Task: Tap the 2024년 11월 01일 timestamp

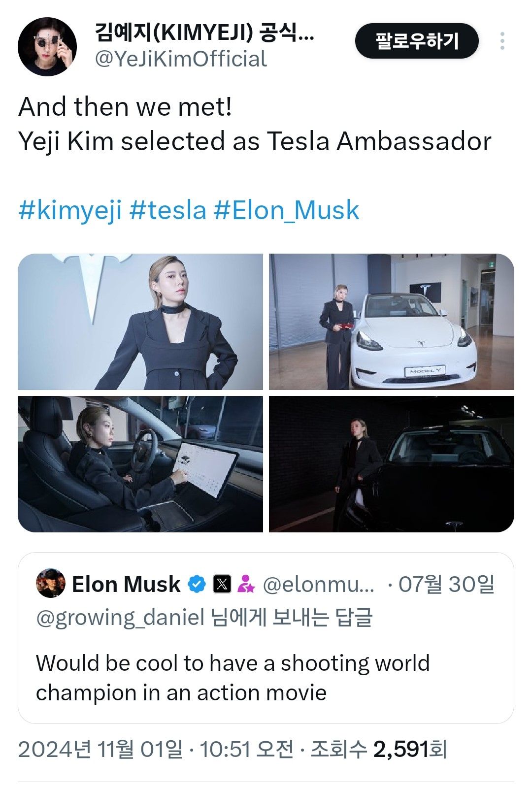Action: [100, 750]
